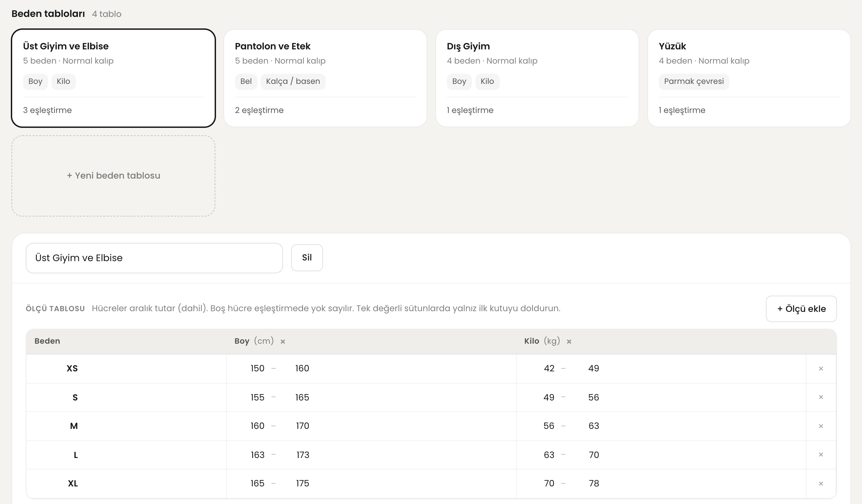Add a new size table via Yeni beden tablosu
Viewport: 862px width, 504px height.
coord(113,176)
